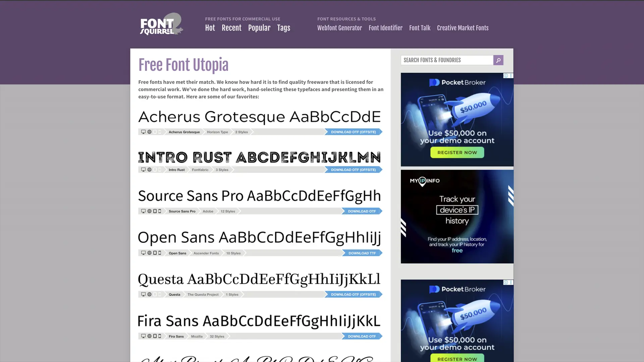Click globe icon in Source Sans Pro row
This screenshot has height=362, width=644.
coord(149,211)
